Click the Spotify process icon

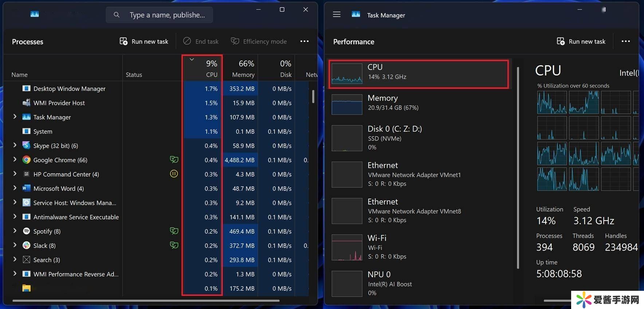26,231
